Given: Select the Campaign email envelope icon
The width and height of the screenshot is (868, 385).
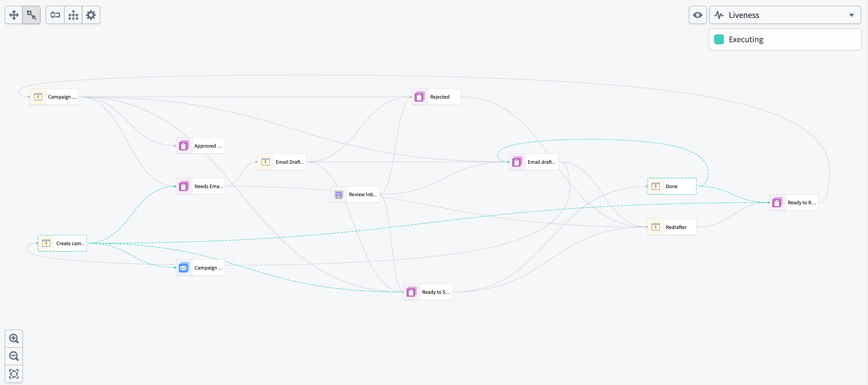Looking at the screenshot, I should coord(184,268).
